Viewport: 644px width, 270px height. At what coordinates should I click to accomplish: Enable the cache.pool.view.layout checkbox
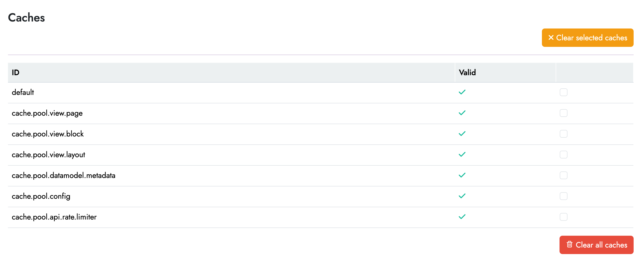click(563, 155)
